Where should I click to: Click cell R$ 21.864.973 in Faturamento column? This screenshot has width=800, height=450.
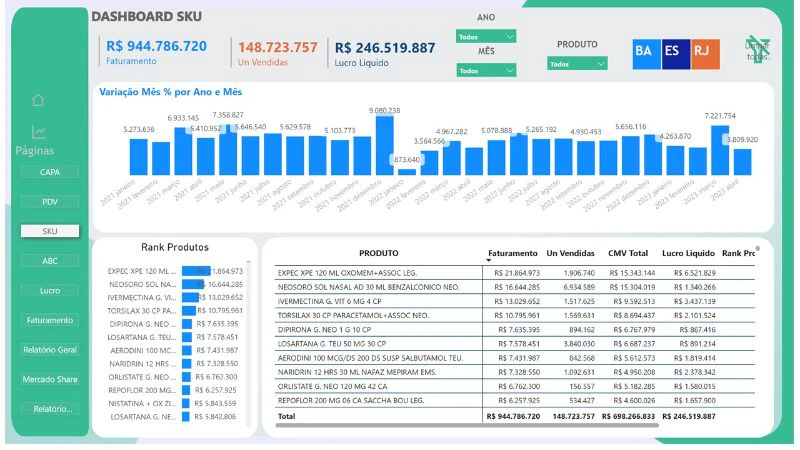pos(517,273)
